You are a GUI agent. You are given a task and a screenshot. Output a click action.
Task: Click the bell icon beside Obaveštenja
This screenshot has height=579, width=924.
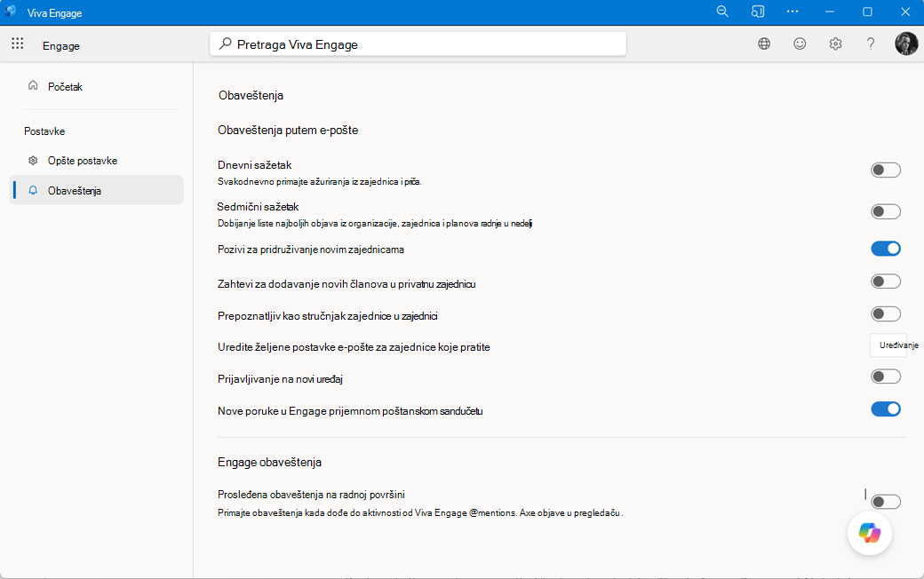click(x=33, y=190)
